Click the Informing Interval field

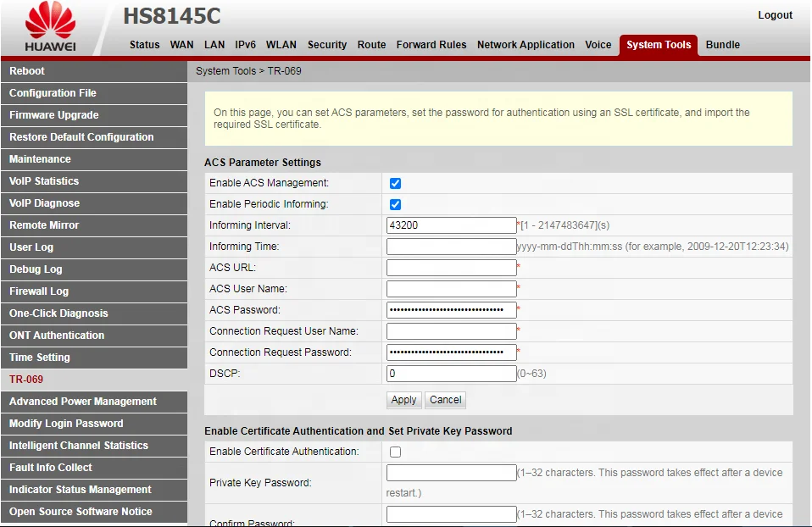click(451, 225)
